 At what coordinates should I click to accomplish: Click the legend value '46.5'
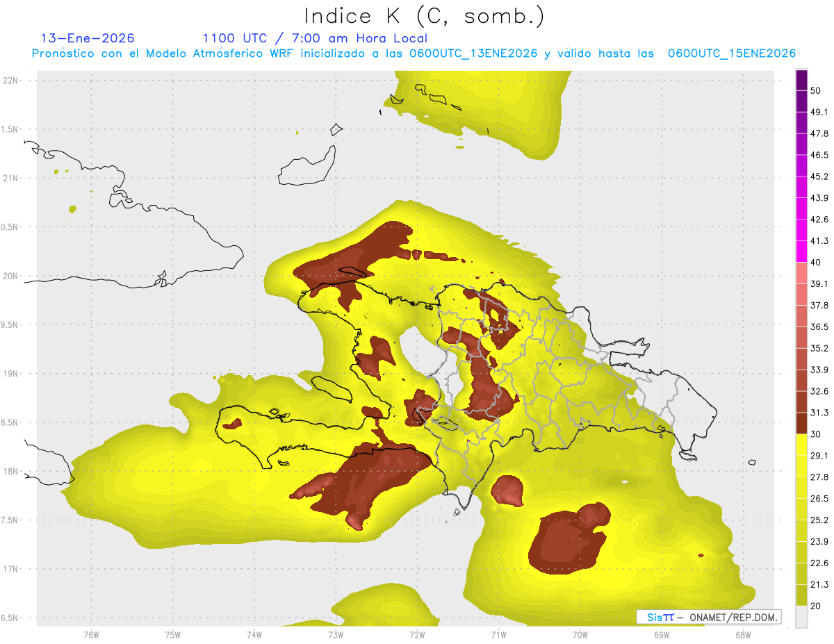[819, 155]
